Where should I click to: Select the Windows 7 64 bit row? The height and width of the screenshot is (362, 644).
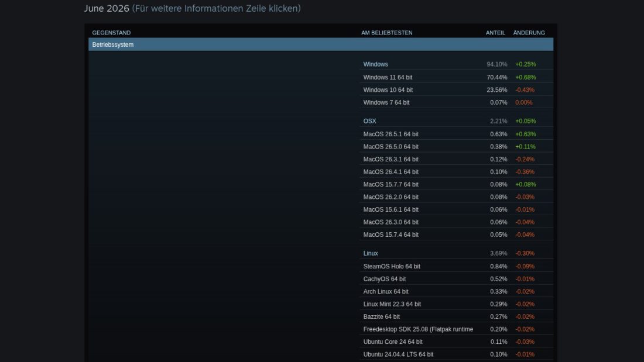[456, 102]
